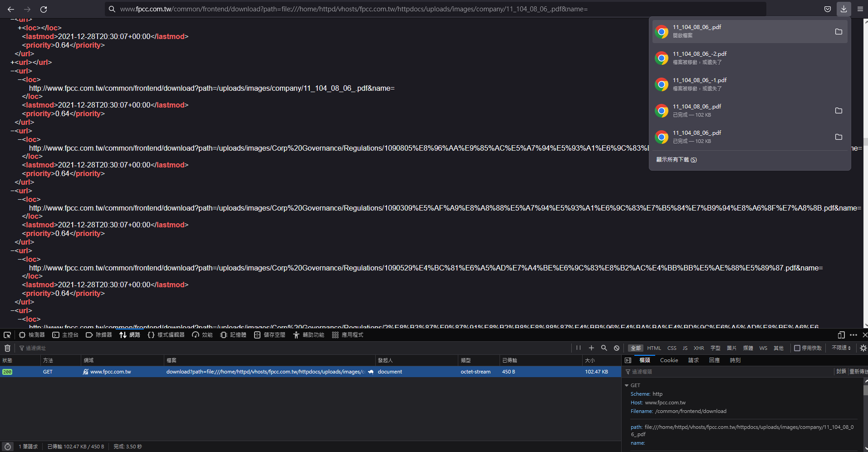The width and height of the screenshot is (868, 452).
Task: Switch to the 主控台 console panel
Action: click(x=65, y=335)
